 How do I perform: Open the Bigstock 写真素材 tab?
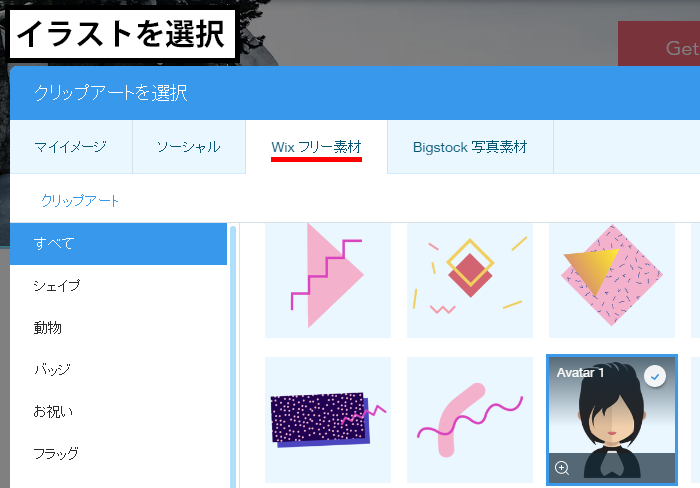[470, 147]
